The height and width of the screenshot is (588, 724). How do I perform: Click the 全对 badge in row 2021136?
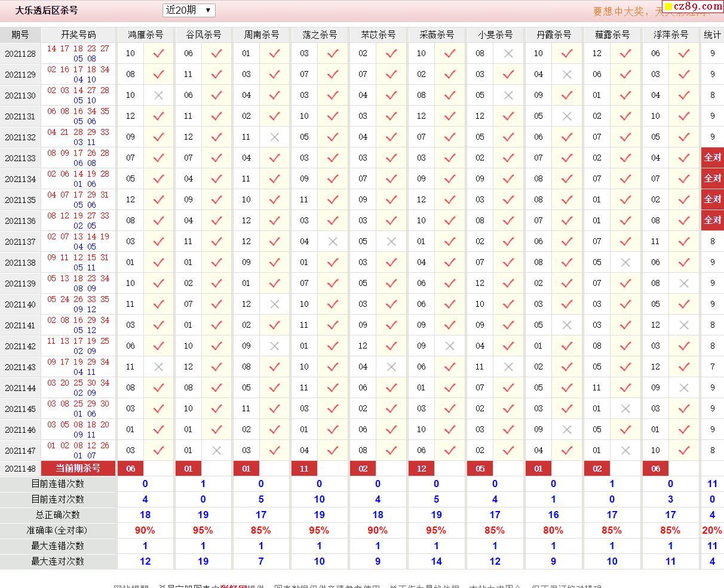(713, 220)
